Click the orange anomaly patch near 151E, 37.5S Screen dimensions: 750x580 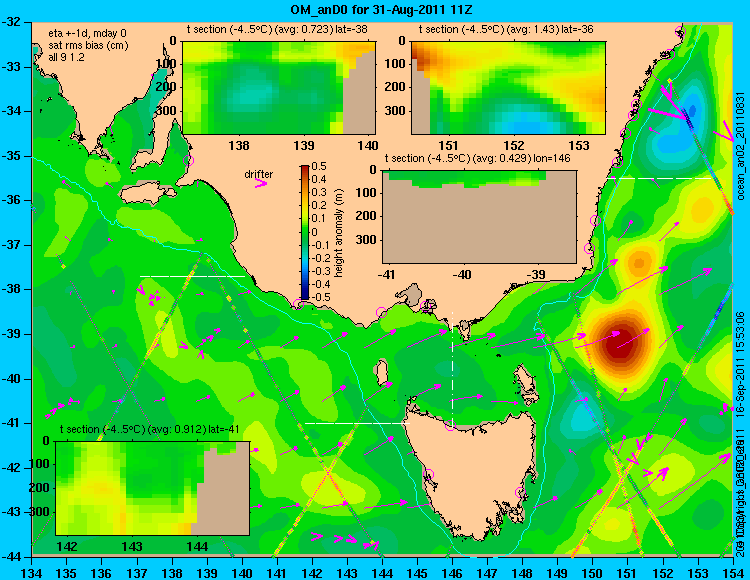pyautogui.click(x=639, y=262)
